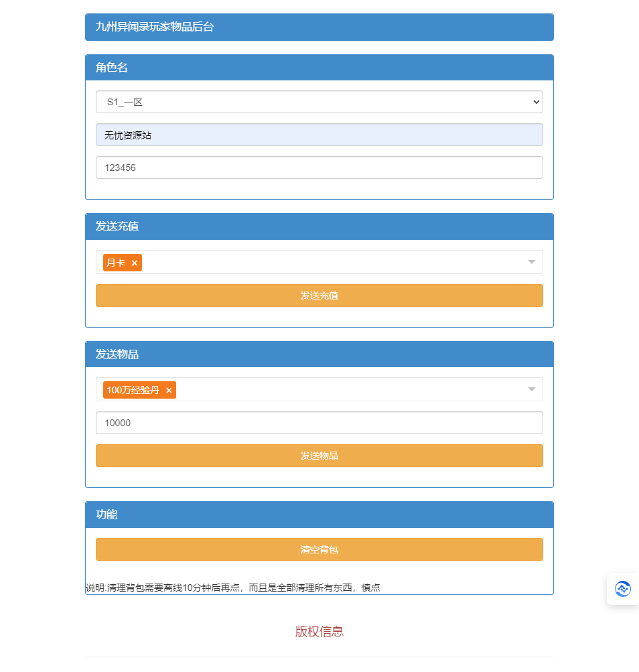This screenshot has height=672, width=639.
Task: Click the 清空背包 button
Action: (319, 549)
